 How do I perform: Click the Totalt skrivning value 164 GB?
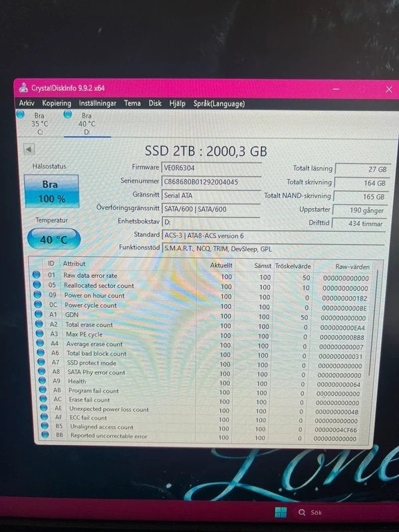tap(361, 183)
